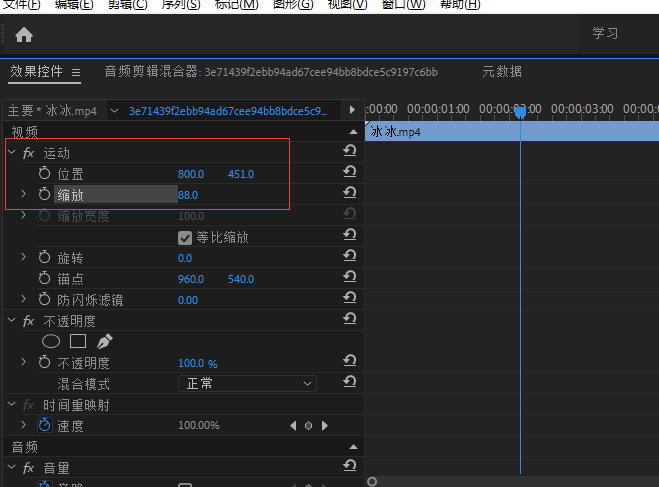The image size is (659, 487).
Task: Go to next 速度 keyframe
Action: click(x=324, y=426)
